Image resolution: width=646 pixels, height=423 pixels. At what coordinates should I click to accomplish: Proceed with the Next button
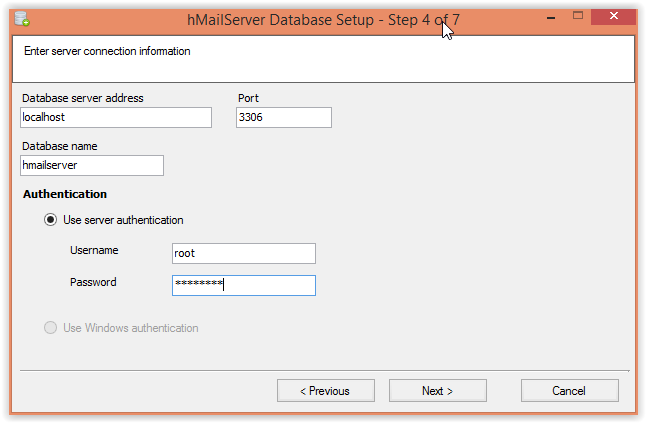tap(438, 390)
